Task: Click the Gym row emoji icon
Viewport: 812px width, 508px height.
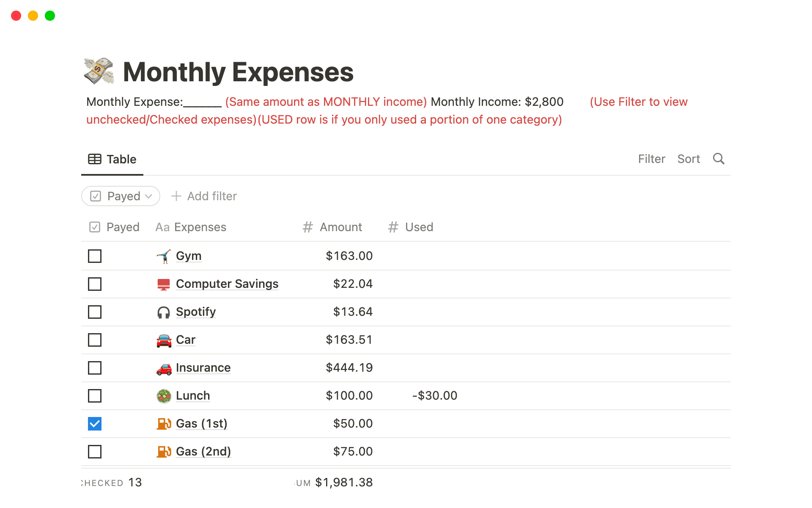Action: 164,256
